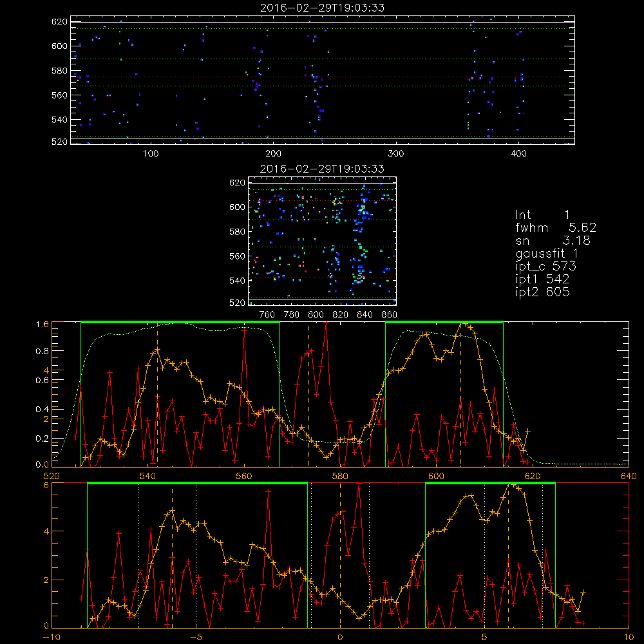
Task: Click y-axis label 600 on middle plot
Action: [x=237, y=207]
